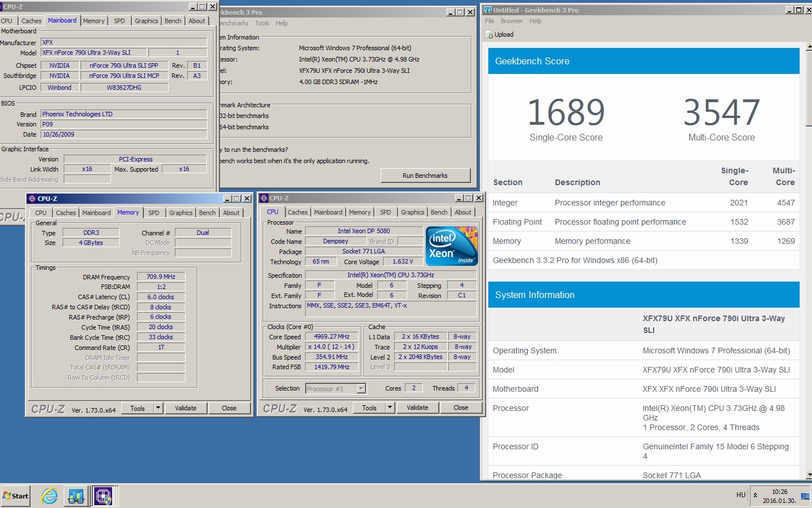Image resolution: width=812 pixels, height=508 pixels.
Task: Click the CPU-Z title icon in Memory window
Action: (32, 199)
